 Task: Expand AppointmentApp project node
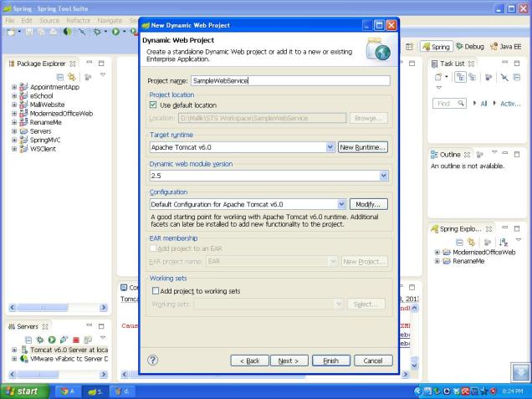coord(14,87)
